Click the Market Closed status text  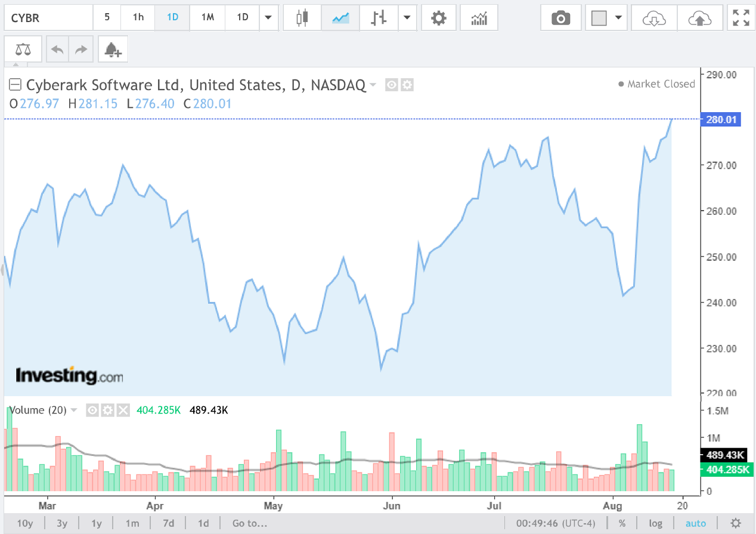(661, 84)
